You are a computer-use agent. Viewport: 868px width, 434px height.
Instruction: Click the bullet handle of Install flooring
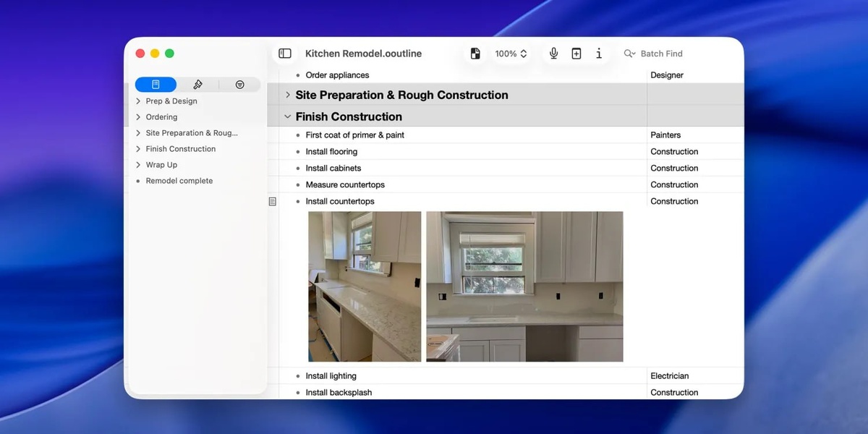297,152
